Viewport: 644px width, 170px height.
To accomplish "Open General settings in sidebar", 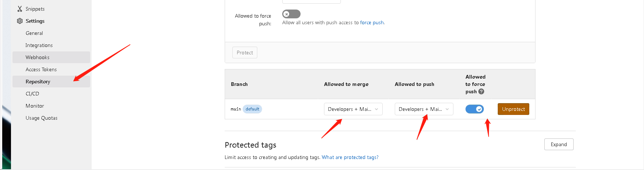I will pos(34,33).
